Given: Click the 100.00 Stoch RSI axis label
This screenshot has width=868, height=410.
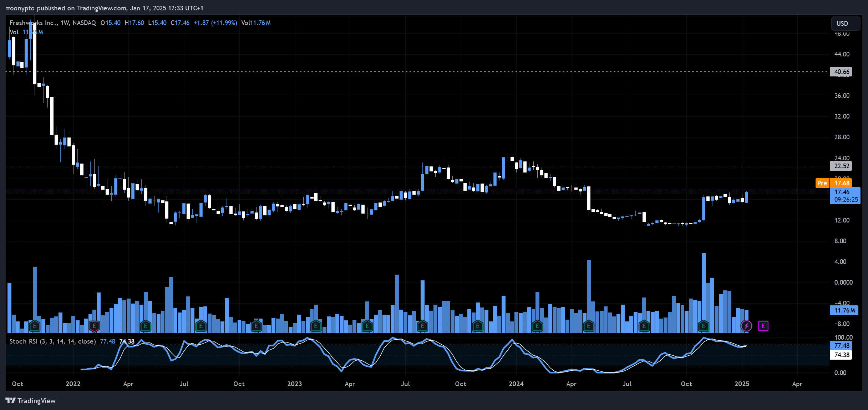Looking at the screenshot, I should pyautogui.click(x=843, y=337).
